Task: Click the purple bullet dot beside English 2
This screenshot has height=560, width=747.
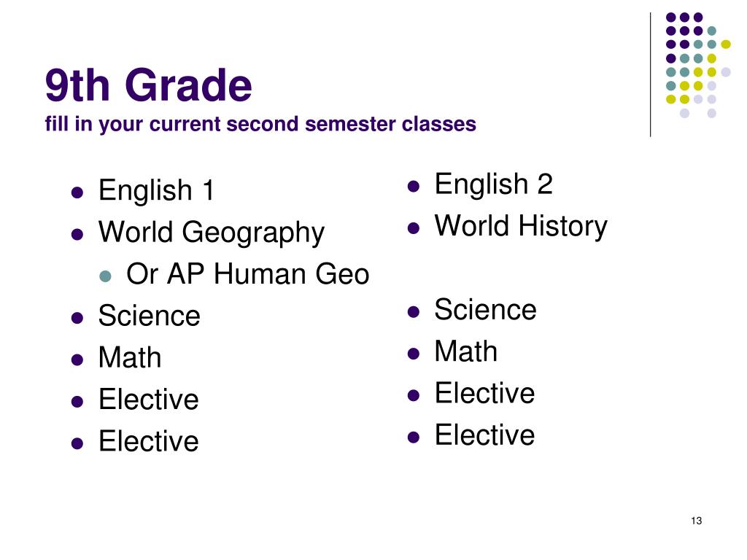Action: click(414, 186)
